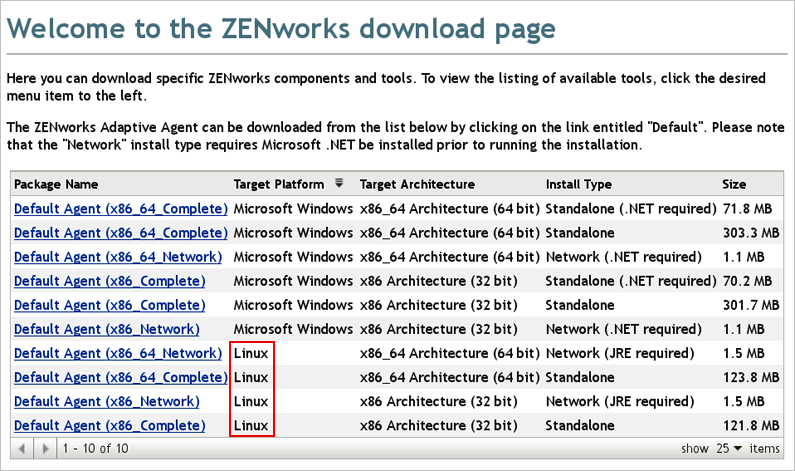
Task: Open the Default Agent x86_Complete link sized 301.7 MB
Action: pos(110,305)
